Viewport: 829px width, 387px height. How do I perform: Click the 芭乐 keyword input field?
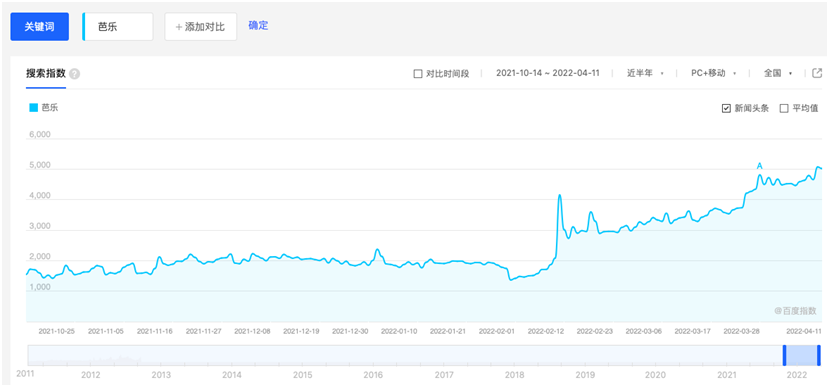coord(118,27)
